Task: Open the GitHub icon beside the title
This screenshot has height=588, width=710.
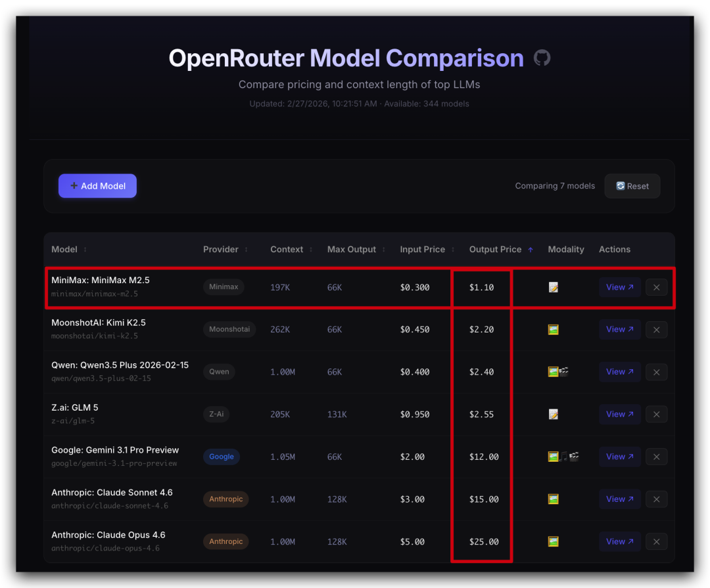Action: click(542, 58)
